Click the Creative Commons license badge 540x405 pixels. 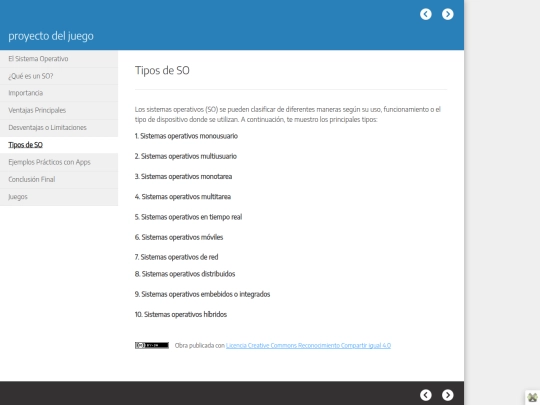(152, 345)
